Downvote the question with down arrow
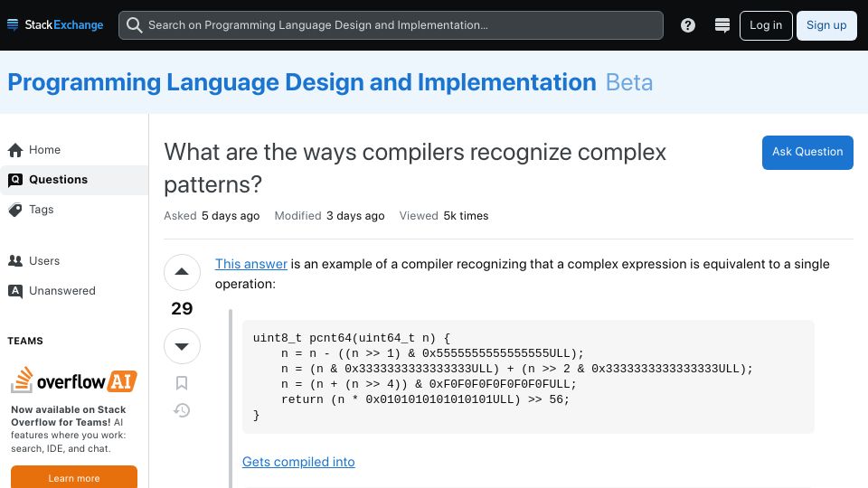Viewport: 868px width, 488px height. tap(182, 346)
